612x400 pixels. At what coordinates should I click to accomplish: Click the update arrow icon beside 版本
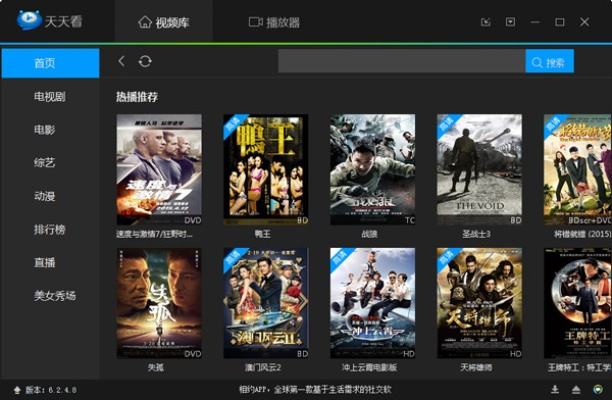pyautogui.click(x=17, y=390)
